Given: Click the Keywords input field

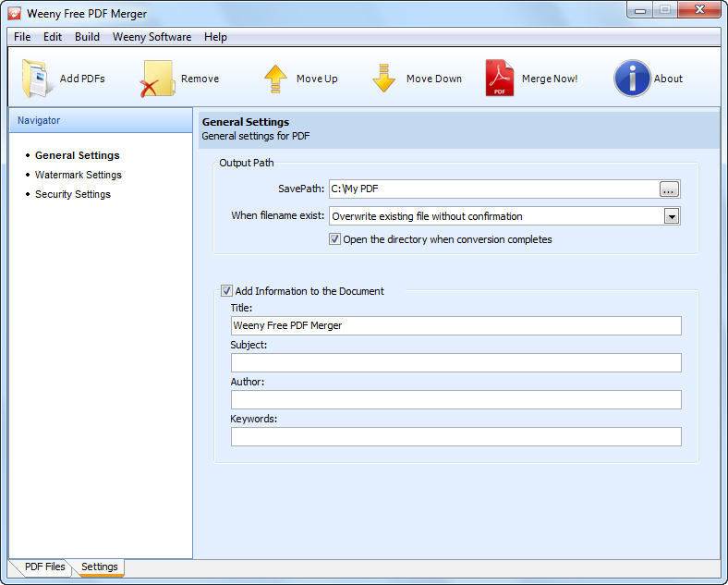Looking at the screenshot, I should click(x=456, y=437).
